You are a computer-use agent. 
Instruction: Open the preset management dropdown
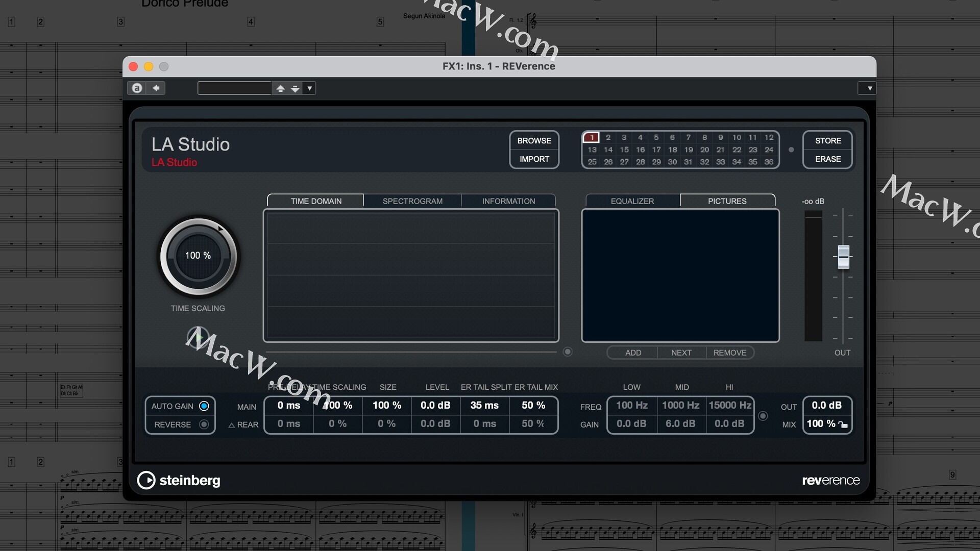(309, 88)
